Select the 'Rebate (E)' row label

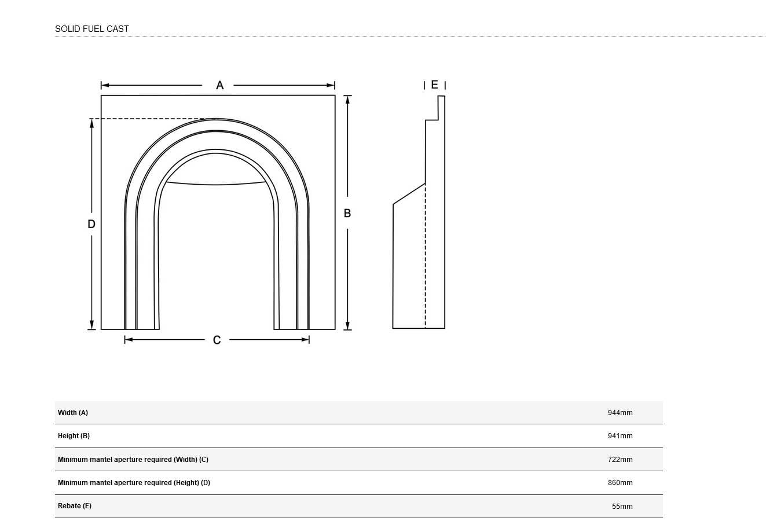pyautogui.click(x=75, y=506)
